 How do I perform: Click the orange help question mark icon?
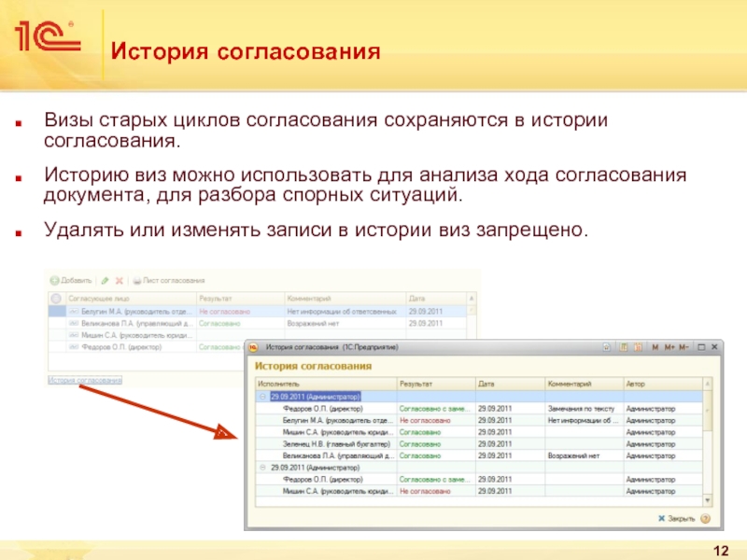tap(706, 519)
